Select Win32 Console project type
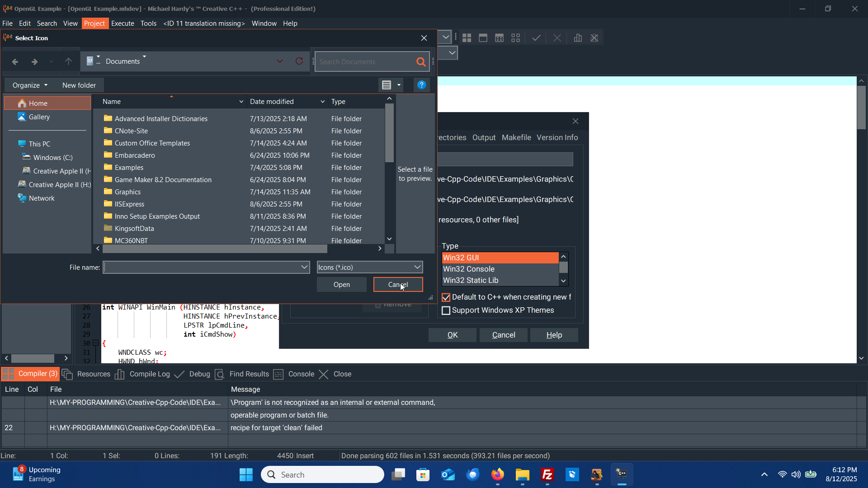 tap(469, 269)
